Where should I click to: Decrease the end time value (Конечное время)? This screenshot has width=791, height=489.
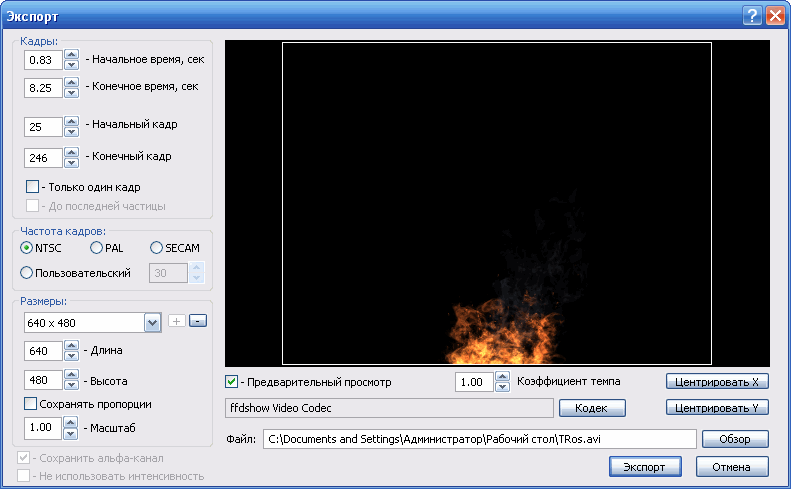[x=72, y=92]
